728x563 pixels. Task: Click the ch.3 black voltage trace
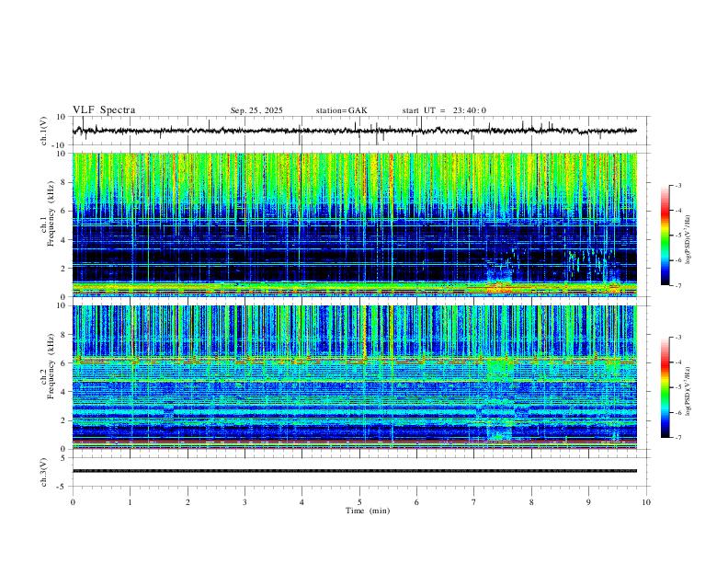point(354,471)
